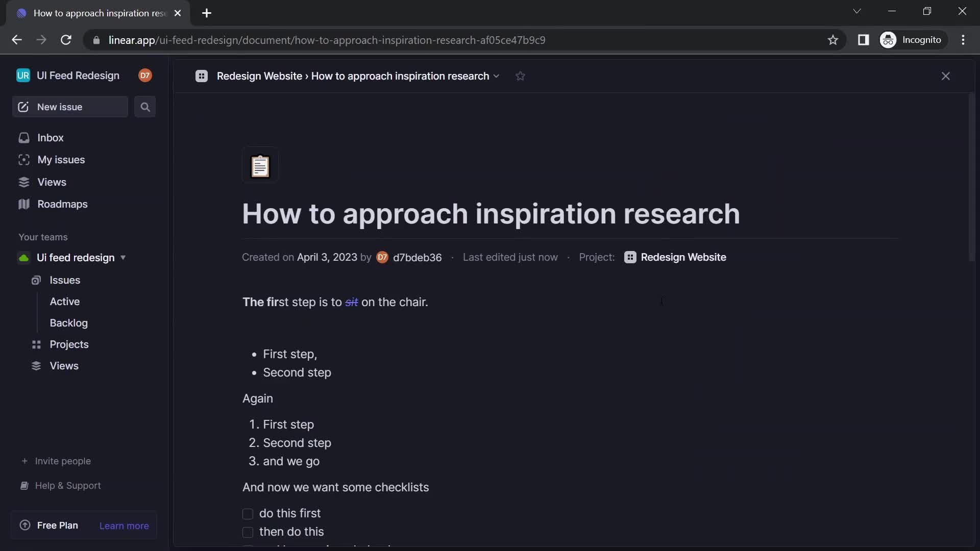The width and height of the screenshot is (980, 551).
Task: Click the New Issue icon in sidebar
Action: tap(23, 107)
